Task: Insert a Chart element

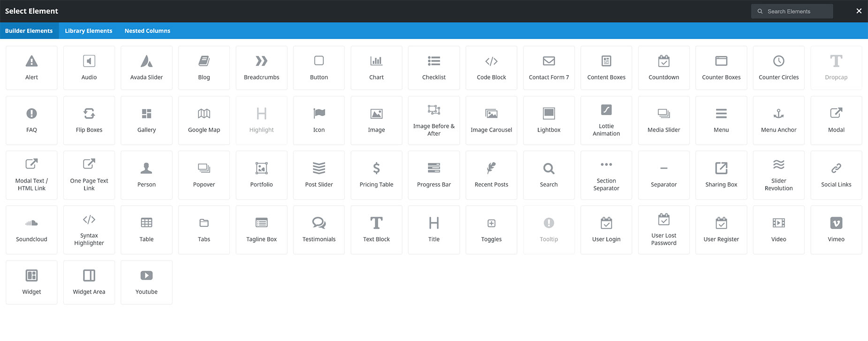Action: point(376,68)
